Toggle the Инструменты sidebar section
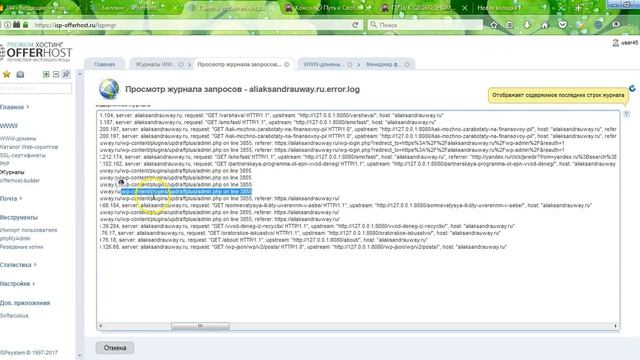 tap(19, 218)
